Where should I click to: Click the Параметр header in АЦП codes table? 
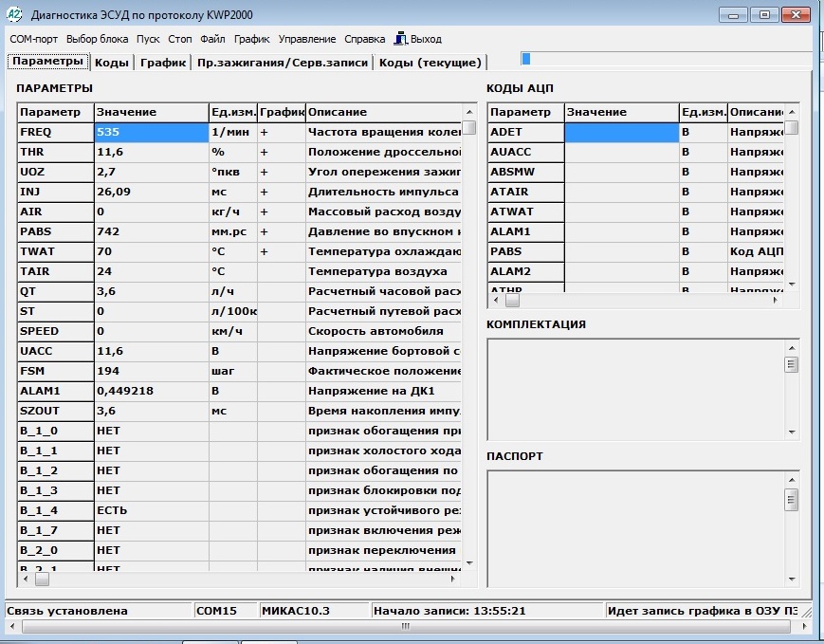tap(525, 112)
